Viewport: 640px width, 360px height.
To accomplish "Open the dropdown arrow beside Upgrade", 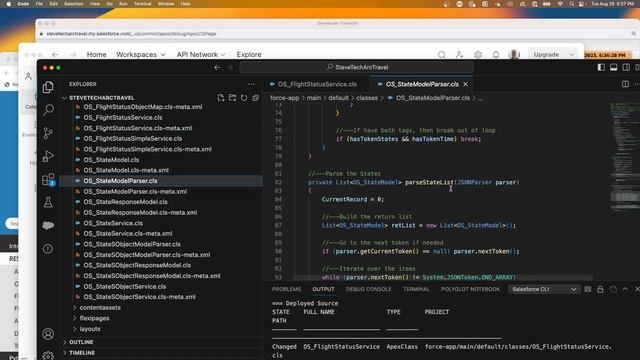I will pos(572,54).
